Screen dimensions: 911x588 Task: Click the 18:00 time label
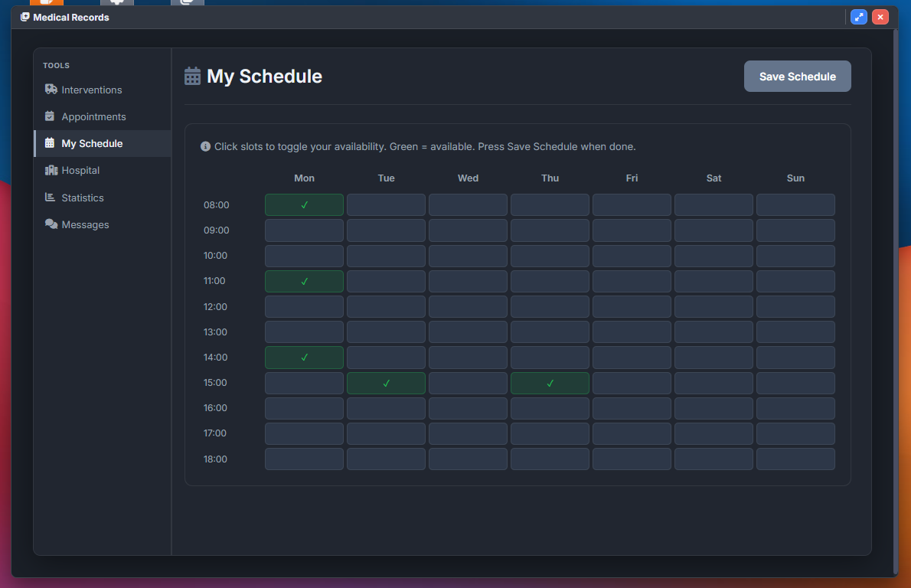[x=215, y=459]
